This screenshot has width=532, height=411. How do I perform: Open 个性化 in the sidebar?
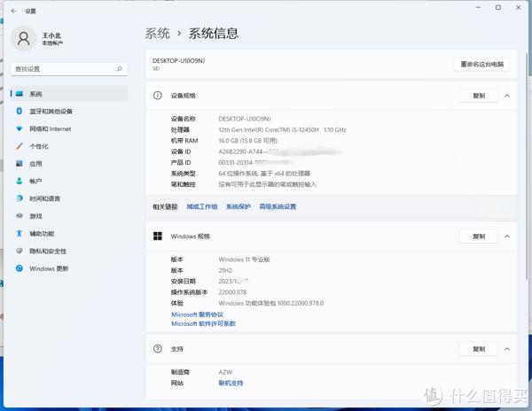(69, 146)
